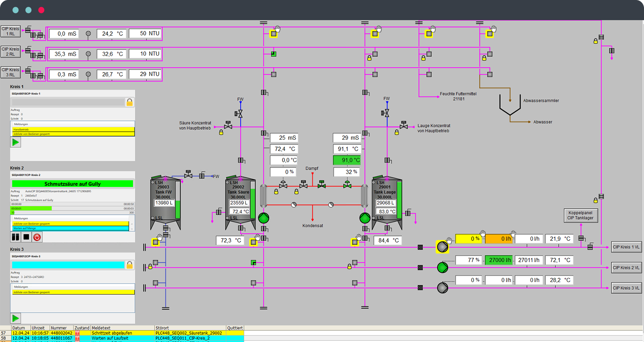Image resolution: width=644 pixels, height=342 pixels.
Task: Select the yellow-highlighted pump on CIP Kreis 1 line
Action: 442,247
